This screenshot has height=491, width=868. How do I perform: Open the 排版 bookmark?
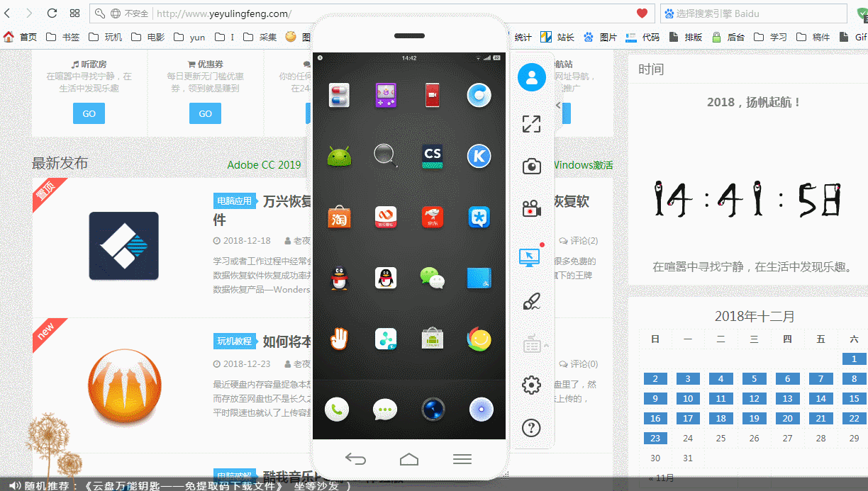tap(685, 38)
